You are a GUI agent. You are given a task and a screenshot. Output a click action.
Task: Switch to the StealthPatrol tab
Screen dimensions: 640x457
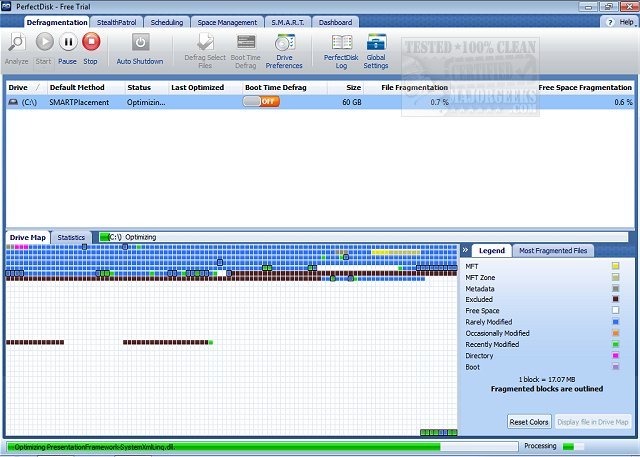116,21
